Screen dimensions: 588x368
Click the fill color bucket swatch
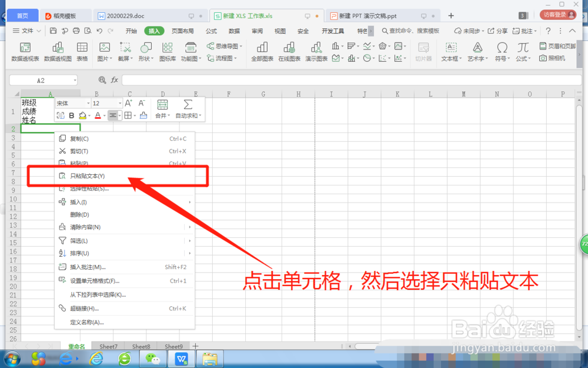coord(83,115)
